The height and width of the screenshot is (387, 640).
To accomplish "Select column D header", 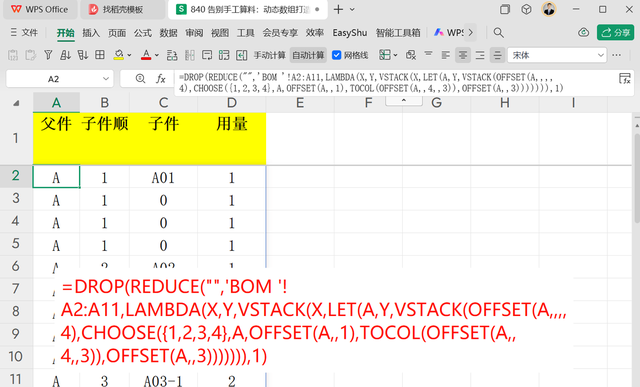I will tap(232, 102).
